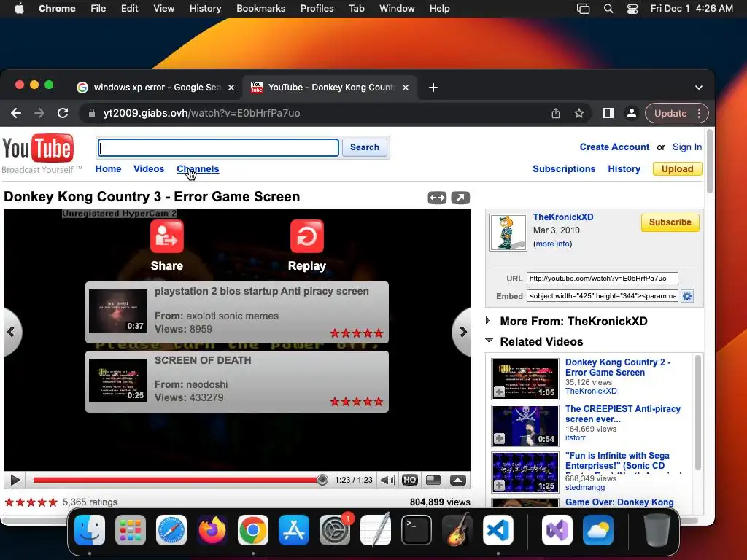Open Bookmarks menu in menu bar
This screenshot has width=747, height=560.
point(260,9)
